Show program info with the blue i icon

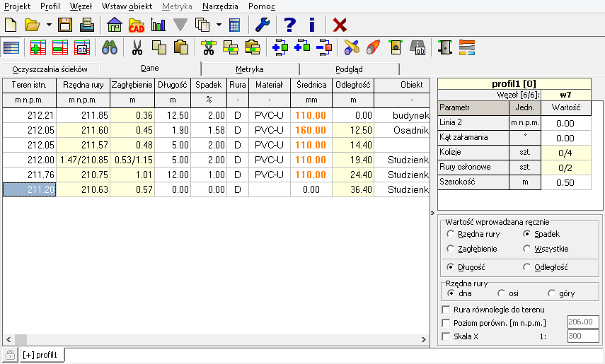(312, 25)
